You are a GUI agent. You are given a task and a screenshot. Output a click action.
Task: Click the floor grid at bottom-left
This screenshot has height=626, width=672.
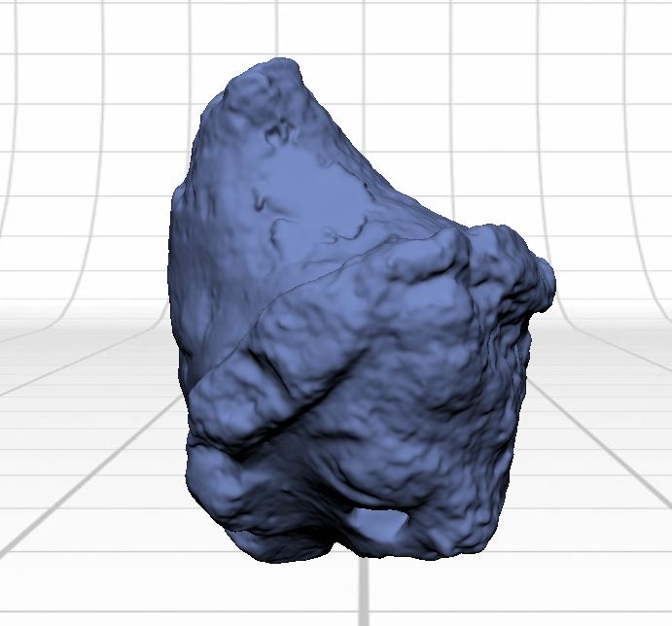pos(78,544)
